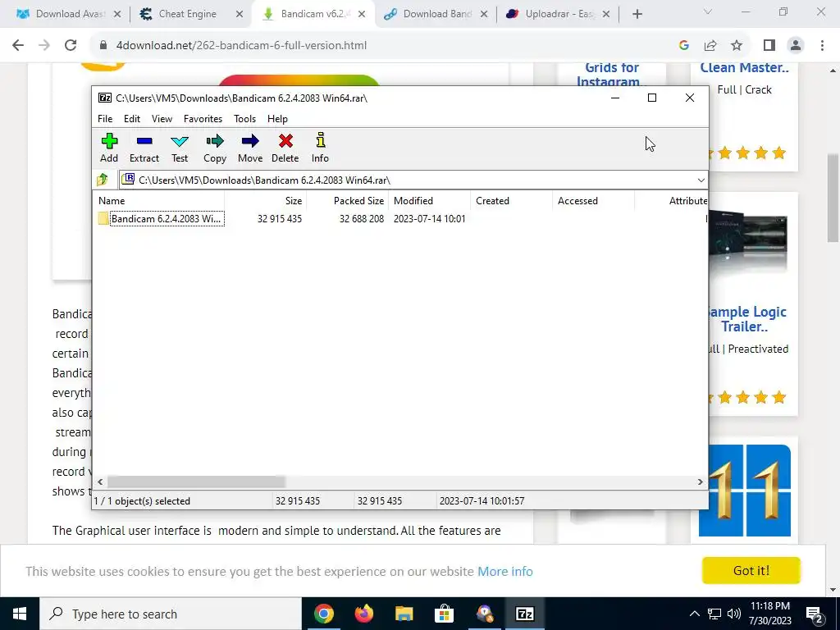
Task: Follow the More info cookie link
Action: click(505, 572)
